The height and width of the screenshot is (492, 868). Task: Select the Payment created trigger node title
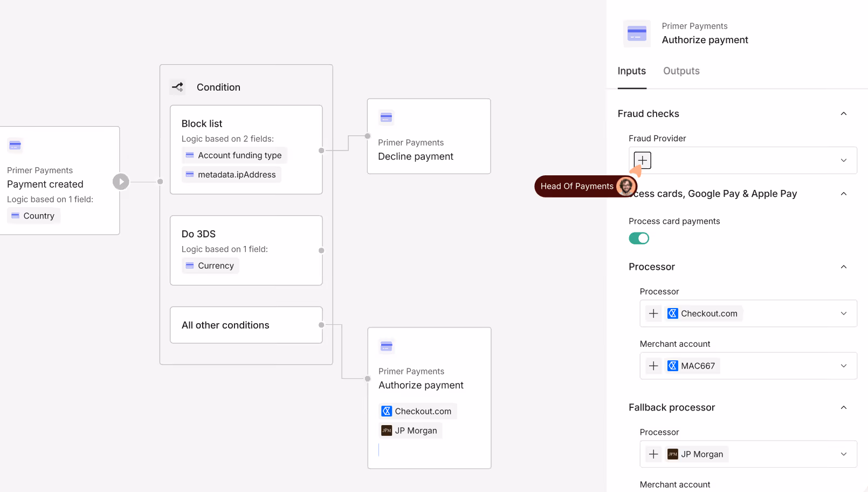point(45,184)
